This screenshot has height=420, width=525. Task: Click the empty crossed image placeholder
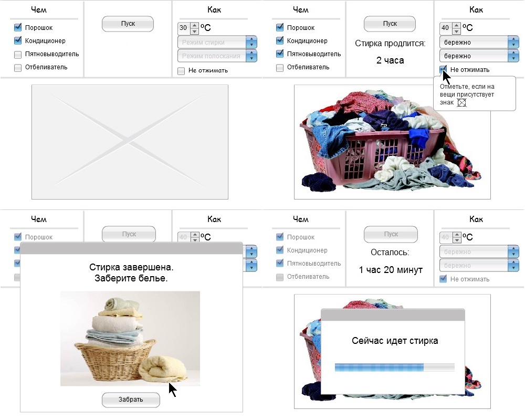130,142
